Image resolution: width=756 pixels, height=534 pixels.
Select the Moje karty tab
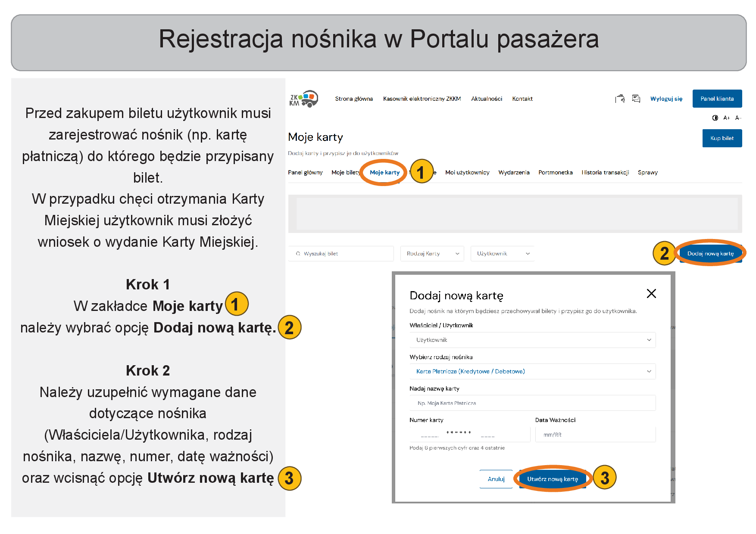click(x=384, y=172)
